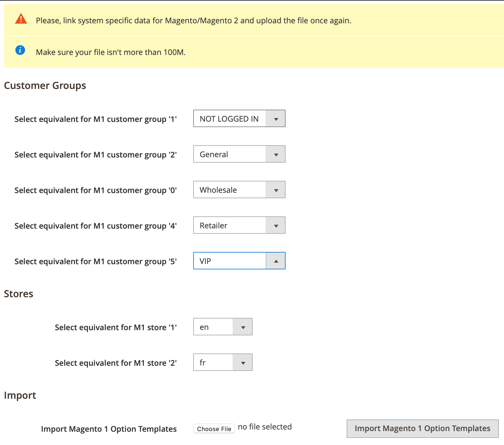Open the M1 store '1' dropdown
The width and height of the screenshot is (504, 445).
223,327
